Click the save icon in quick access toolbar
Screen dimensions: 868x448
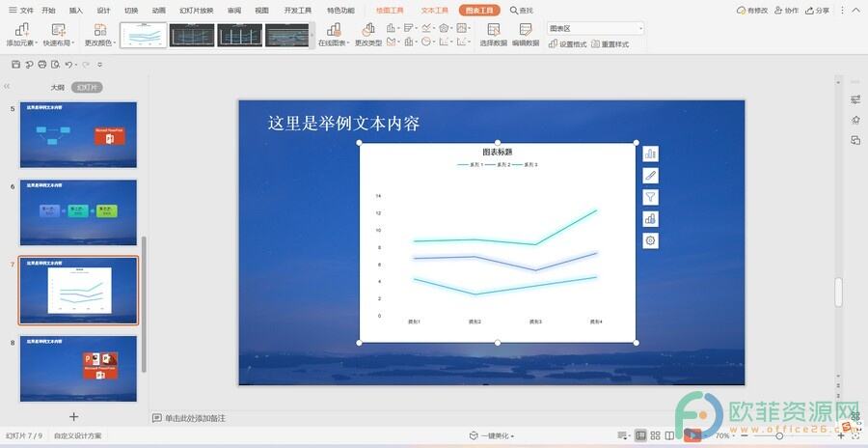point(16,64)
